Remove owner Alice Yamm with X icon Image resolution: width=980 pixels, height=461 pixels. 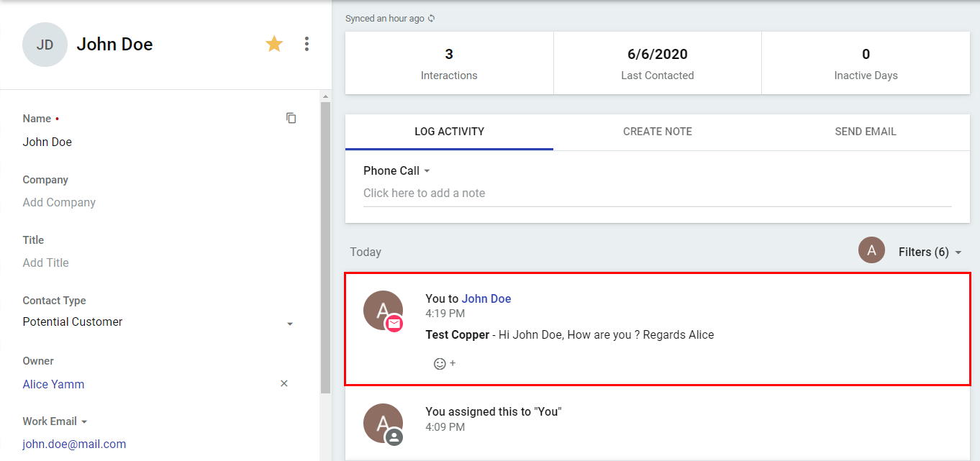pyautogui.click(x=284, y=383)
